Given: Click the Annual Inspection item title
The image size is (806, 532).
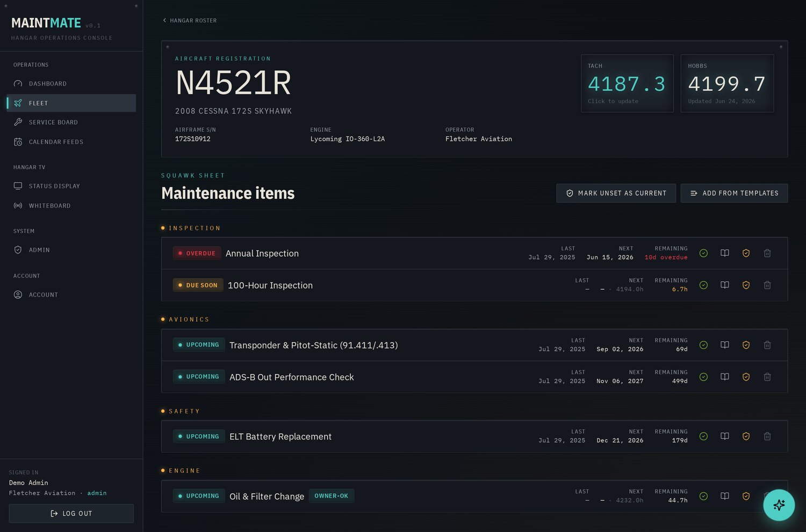Looking at the screenshot, I should (x=262, y=253).
